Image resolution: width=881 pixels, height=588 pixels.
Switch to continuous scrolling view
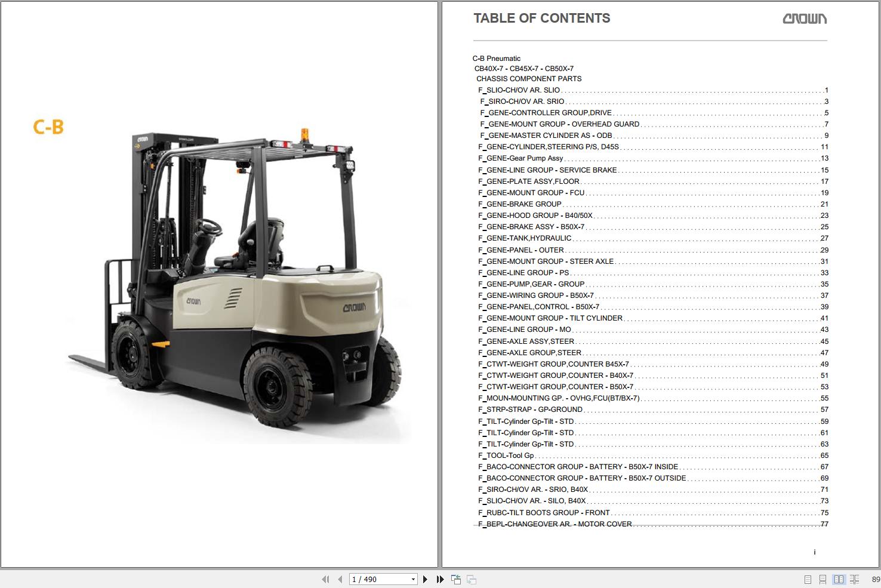pyautogui.click(x=823, y=579)
